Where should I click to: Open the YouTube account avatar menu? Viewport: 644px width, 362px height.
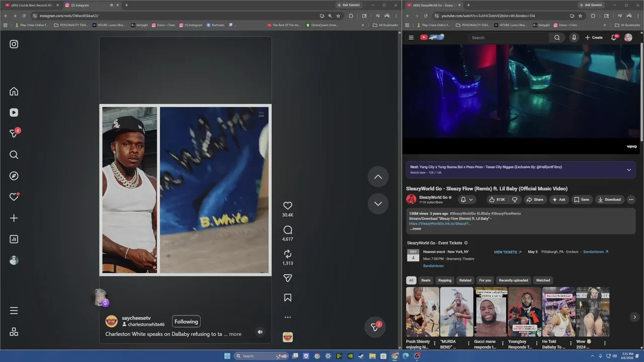[x=628, y=38]
